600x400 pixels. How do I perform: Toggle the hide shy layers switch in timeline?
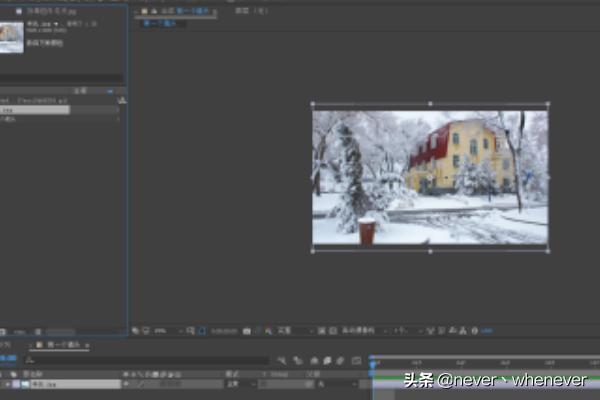[313, 360]
